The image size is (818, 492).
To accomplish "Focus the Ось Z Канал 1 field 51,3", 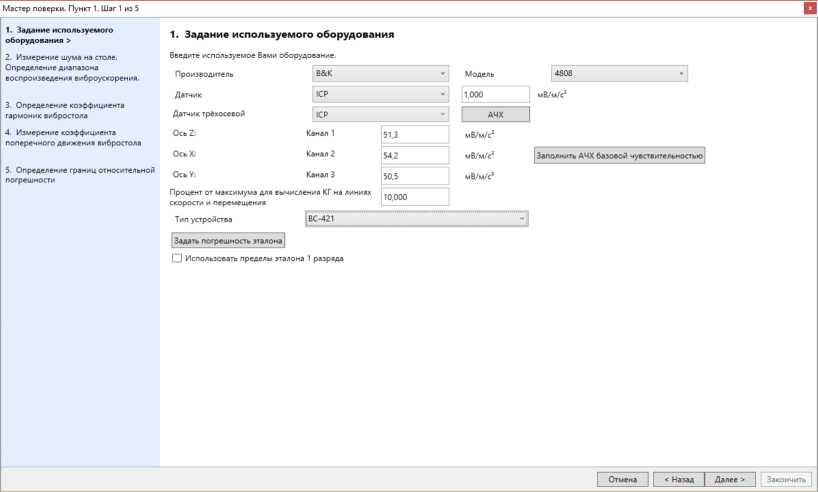I will coord(415,135).
